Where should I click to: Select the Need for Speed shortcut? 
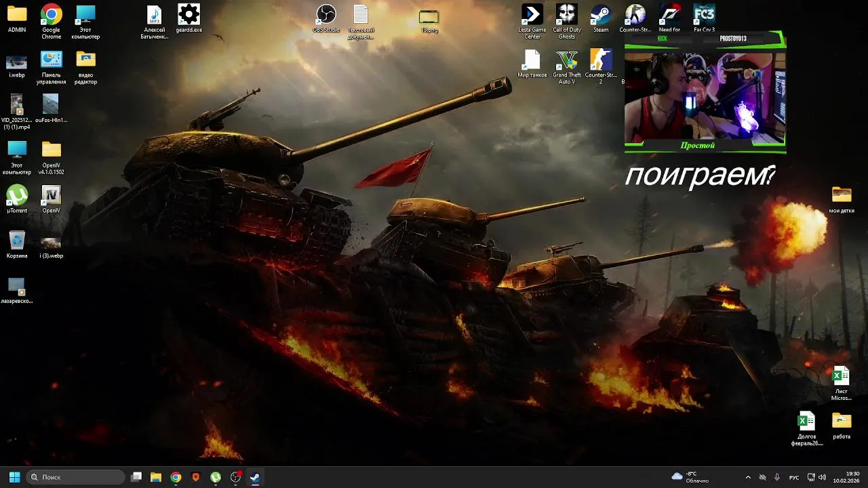pyautogui.click(x=669, y=19)
